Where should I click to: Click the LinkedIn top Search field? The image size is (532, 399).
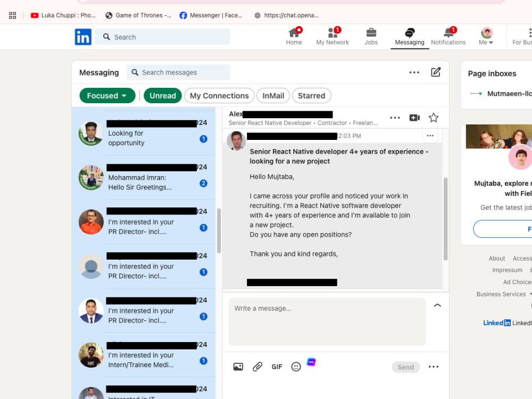162,37
